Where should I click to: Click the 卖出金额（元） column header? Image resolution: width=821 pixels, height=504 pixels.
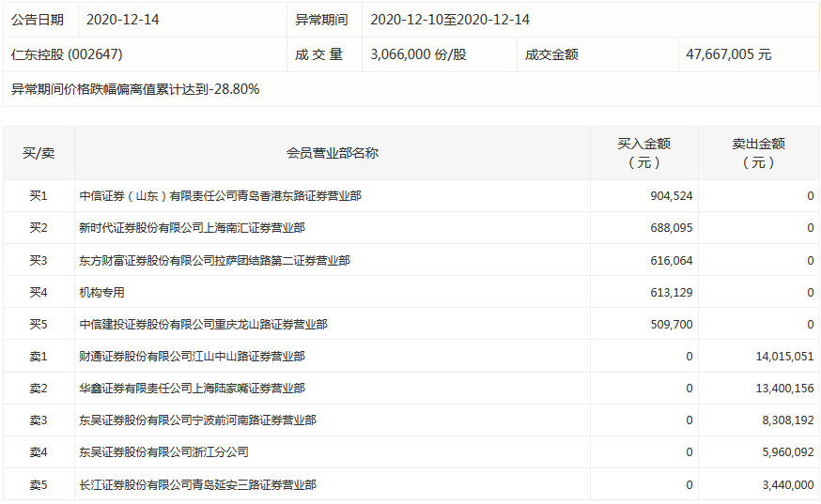point(758,153)
